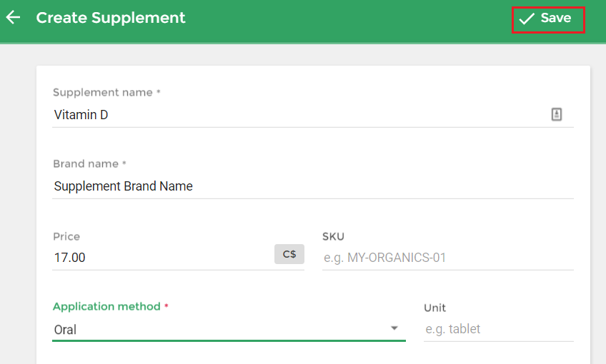Select the Price field showing 17.00

[163, 258]
